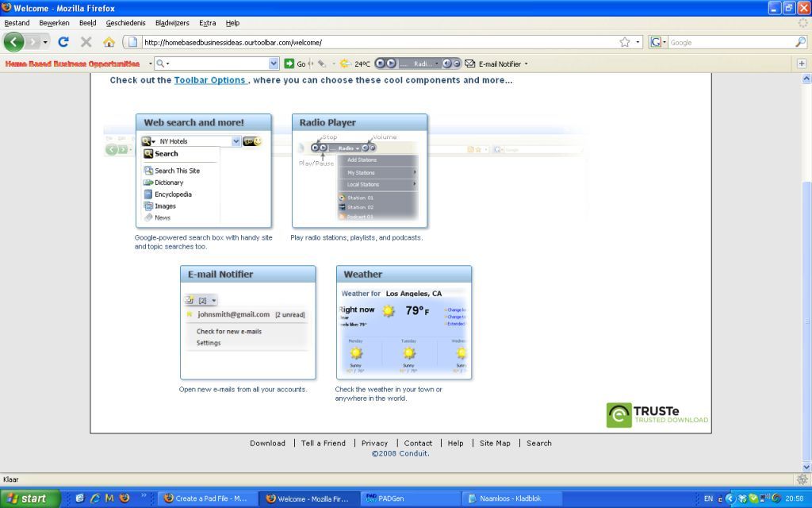Expand the toolbar search box dropdown arrow
The height and width of the screenshot is (508, 812).
274,63
